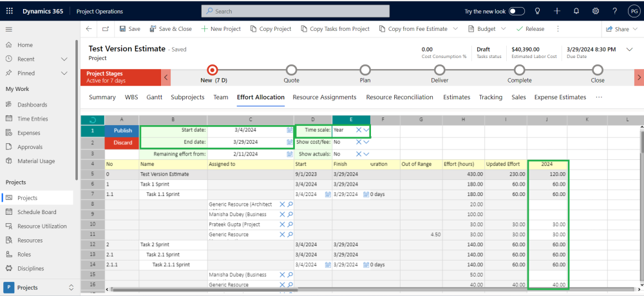Click the Publish button

[122, 130]
